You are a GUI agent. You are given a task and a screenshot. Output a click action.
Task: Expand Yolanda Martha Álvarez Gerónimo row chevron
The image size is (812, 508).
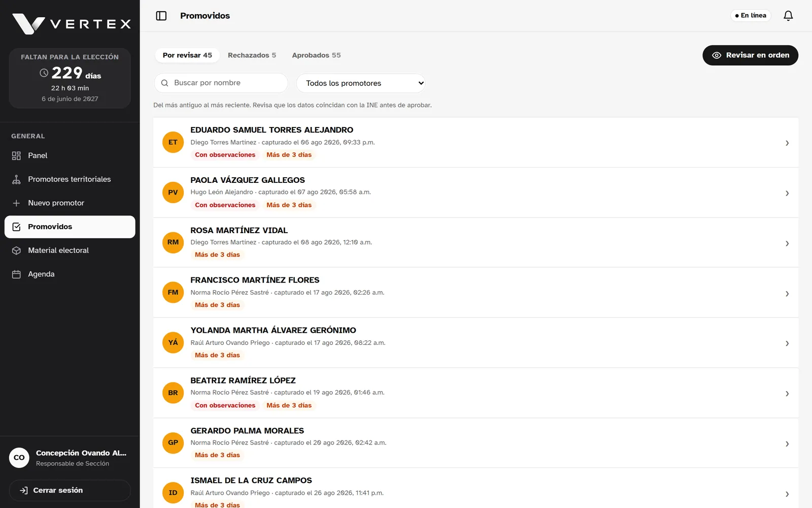787,343
